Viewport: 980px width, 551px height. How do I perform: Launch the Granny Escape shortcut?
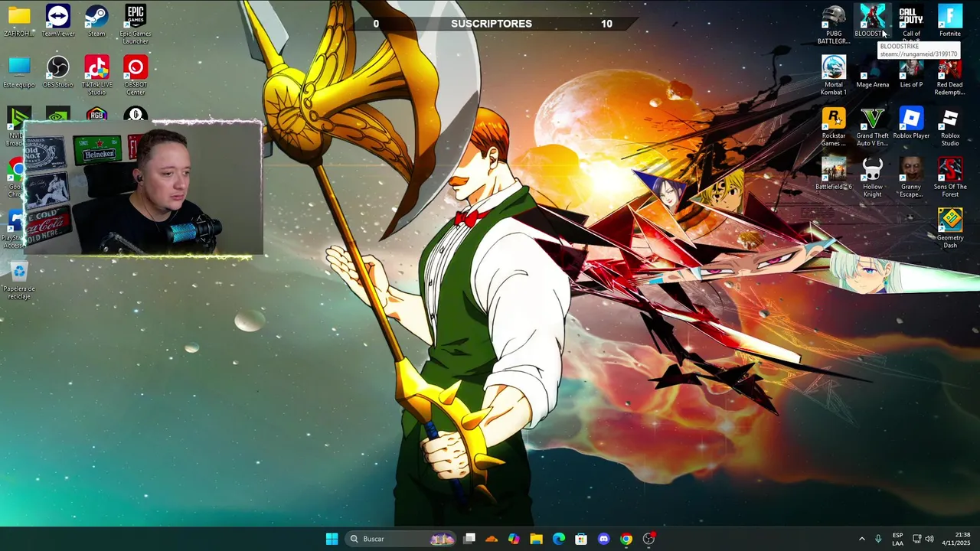(x=911, y=178)
